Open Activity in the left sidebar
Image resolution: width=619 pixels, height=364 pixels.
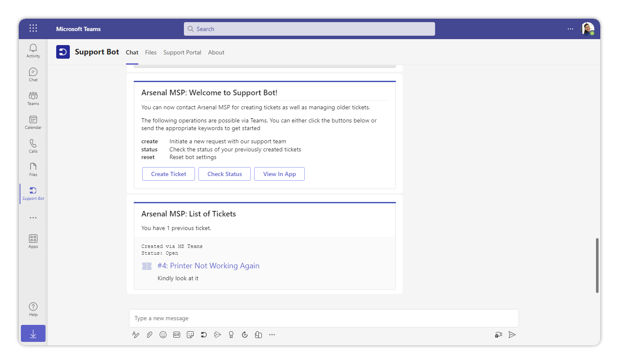pyautogui.click(x=33, y=51)
